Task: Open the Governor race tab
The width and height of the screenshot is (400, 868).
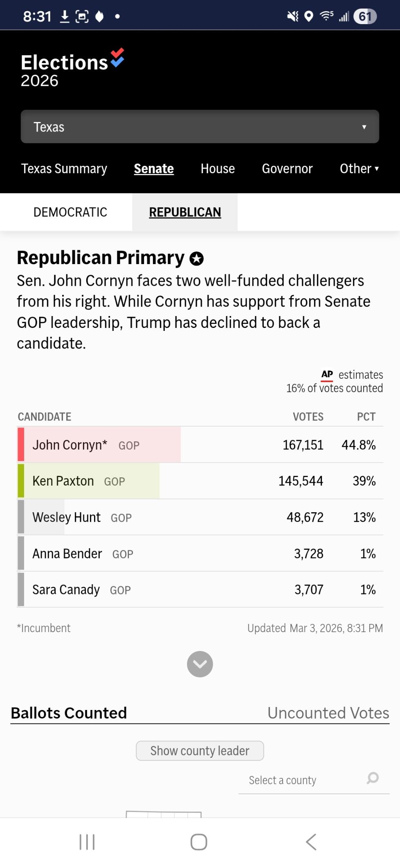Action: tap(287, 169)
